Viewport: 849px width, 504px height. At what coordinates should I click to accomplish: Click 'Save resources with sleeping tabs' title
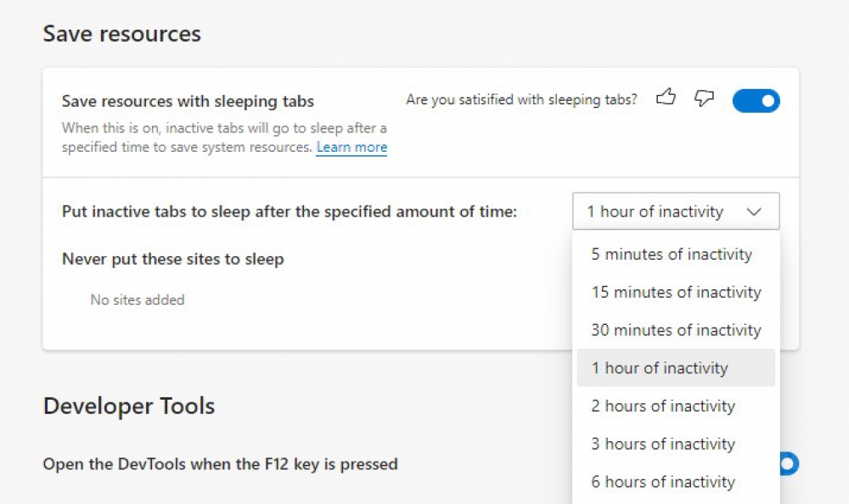tap(188, 101)
